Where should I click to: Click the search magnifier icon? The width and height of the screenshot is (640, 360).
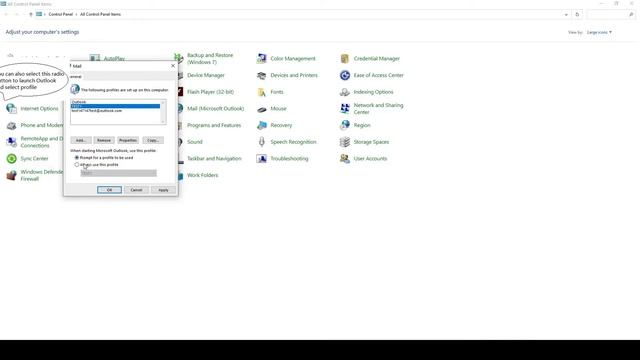coord(631,14)
